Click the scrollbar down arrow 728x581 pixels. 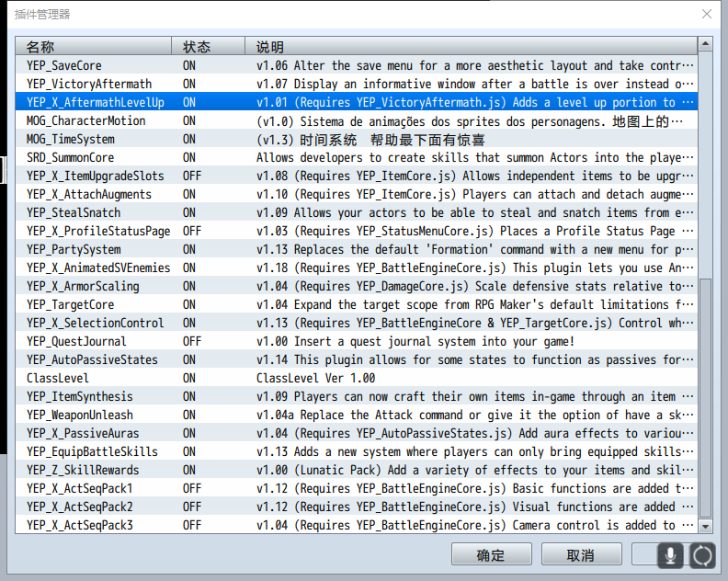[705, 526]
